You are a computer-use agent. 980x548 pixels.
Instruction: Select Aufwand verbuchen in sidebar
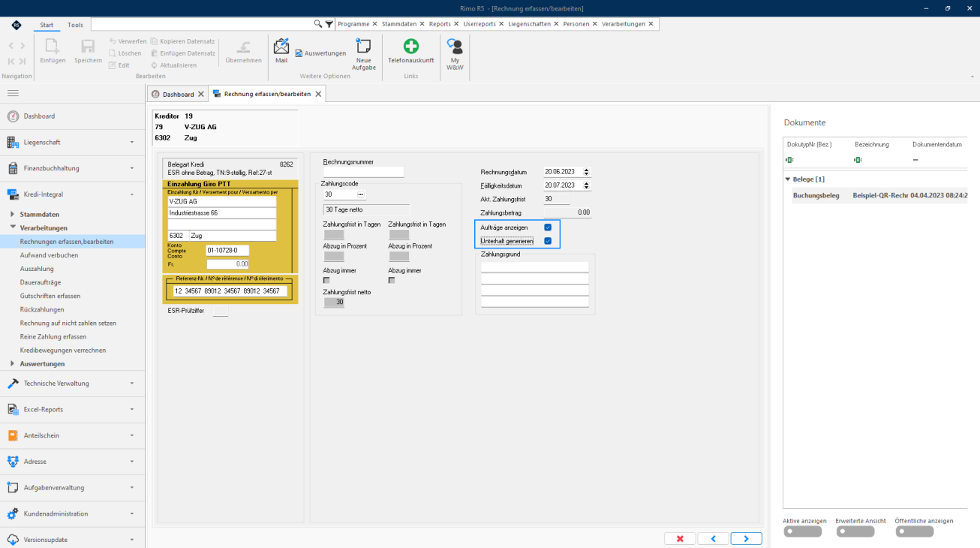pyautogui.click(x=49, y=255)
